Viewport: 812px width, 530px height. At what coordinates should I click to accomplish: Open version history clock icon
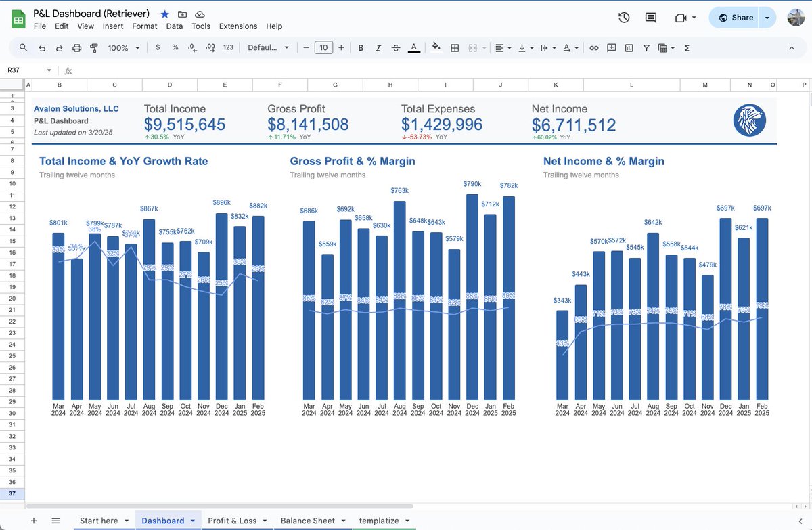click(x=624, y=18)
